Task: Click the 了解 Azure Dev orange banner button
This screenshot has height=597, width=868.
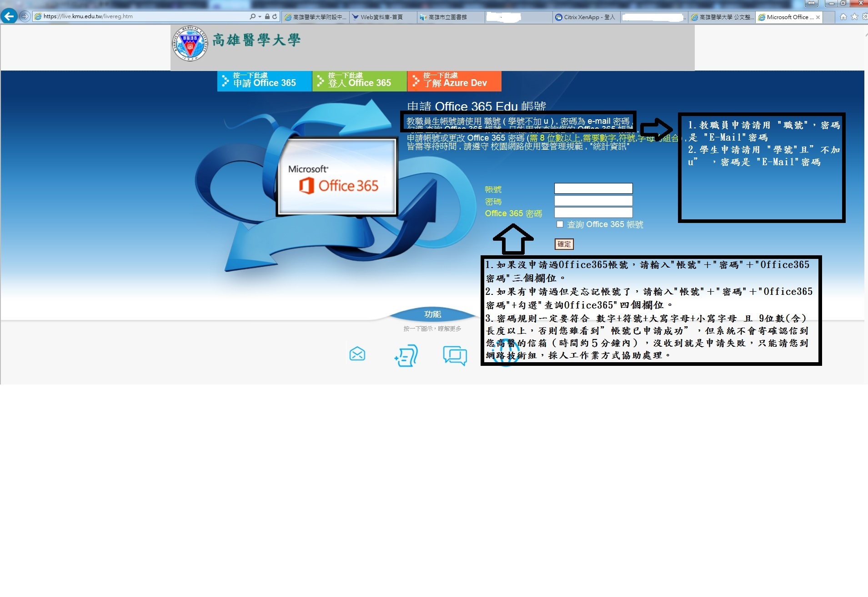Action: coord(455,81)
